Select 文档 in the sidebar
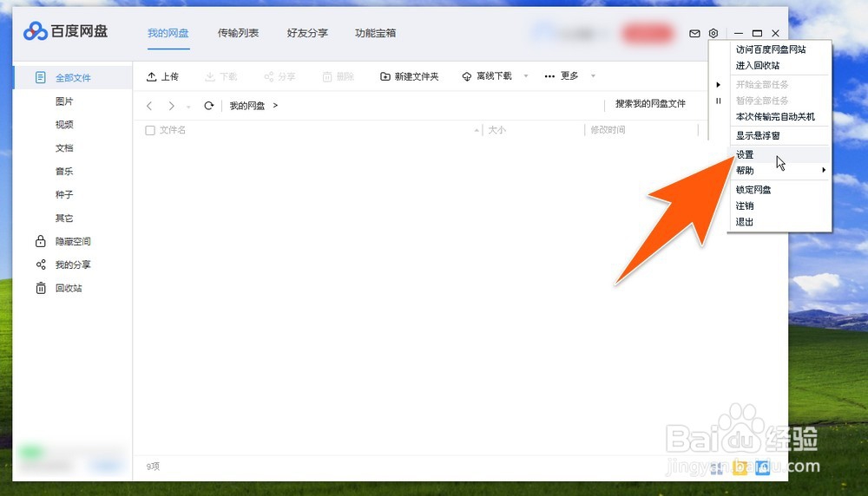 tap(64, 147)
